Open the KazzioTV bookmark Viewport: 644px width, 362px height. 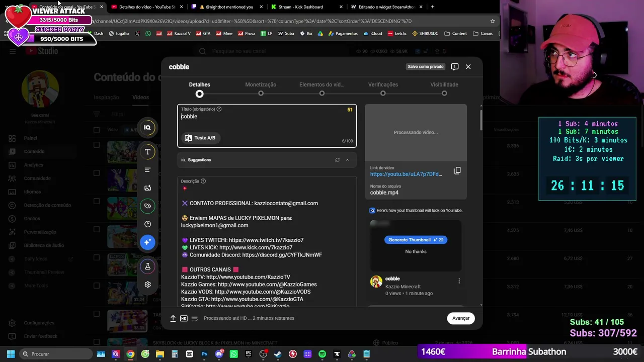tap(179, 34)
